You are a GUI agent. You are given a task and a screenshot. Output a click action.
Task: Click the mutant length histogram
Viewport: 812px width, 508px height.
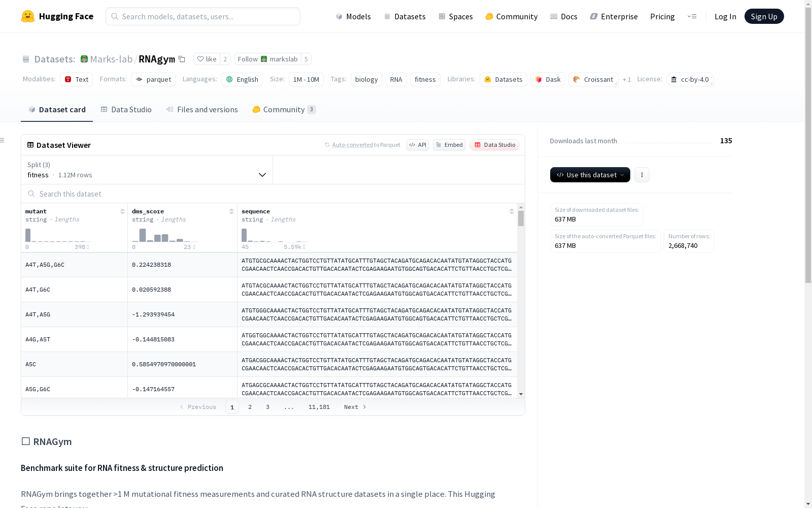click(x=58, y=235)
